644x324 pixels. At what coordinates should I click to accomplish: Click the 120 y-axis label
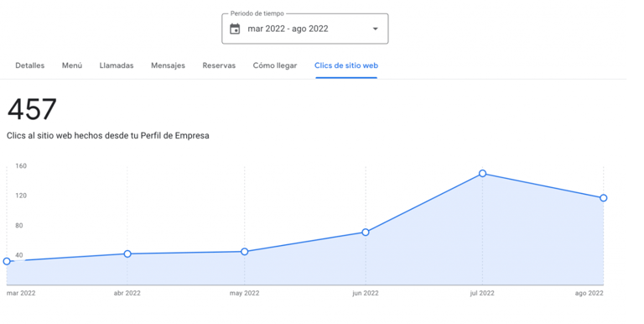(x=21, y=196)
